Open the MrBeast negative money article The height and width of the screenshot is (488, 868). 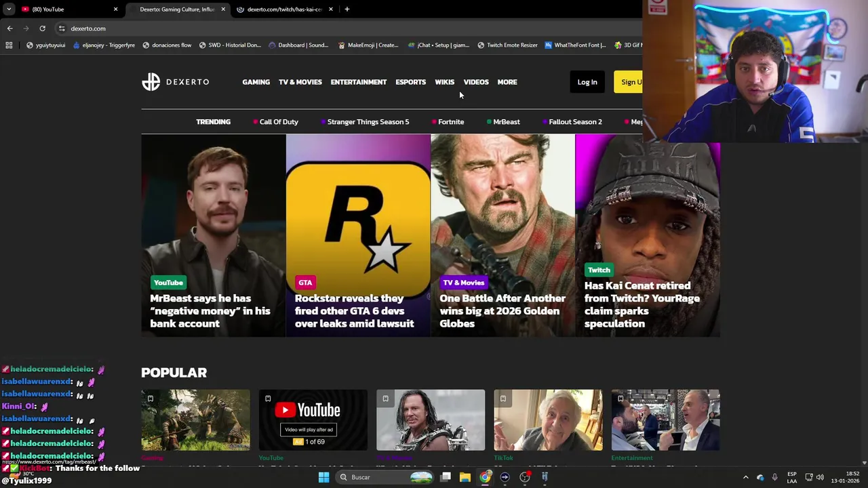coord(210,311)
